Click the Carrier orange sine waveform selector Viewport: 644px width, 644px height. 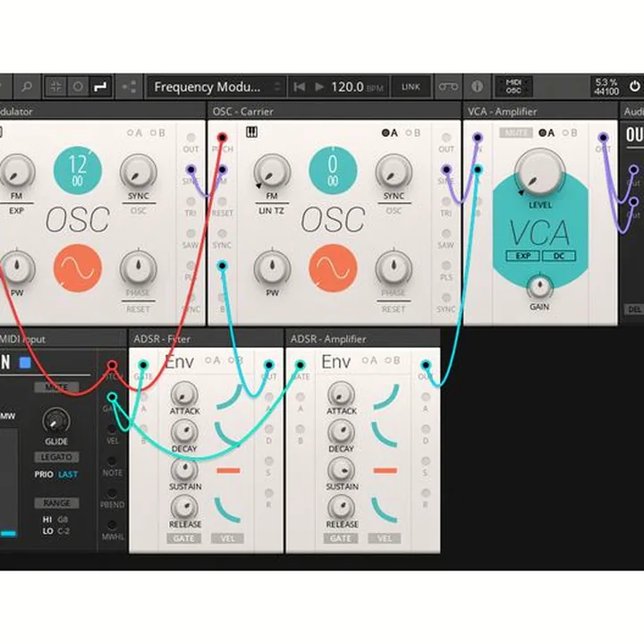click(333, 268)
